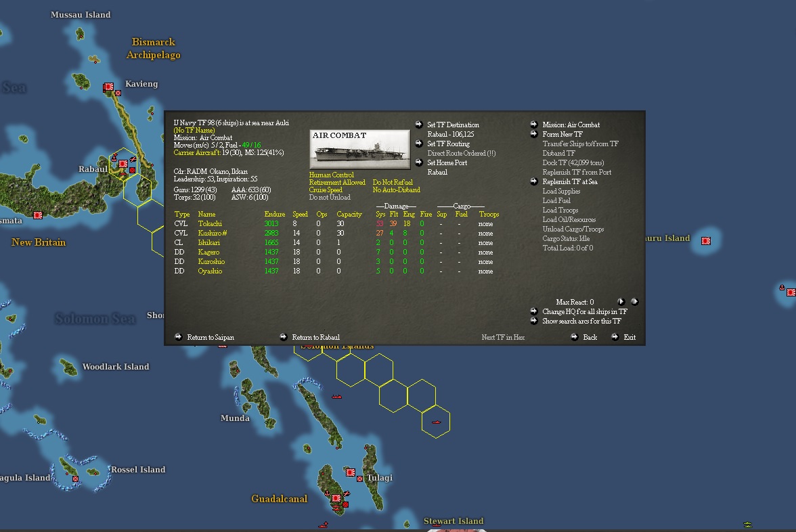
Task: Increase Max React with single-step arrow
Action: (621, 302)
